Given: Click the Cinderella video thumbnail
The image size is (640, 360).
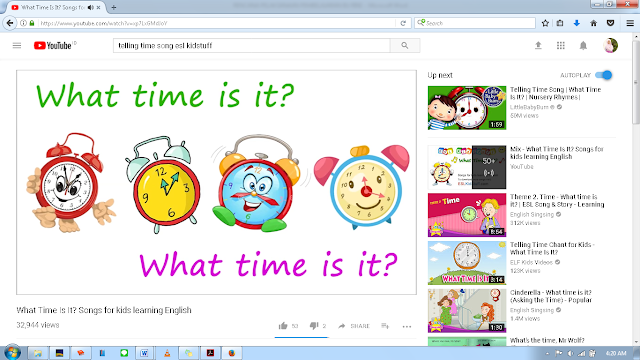Looking at the screenshot, I should click(467, 311).
